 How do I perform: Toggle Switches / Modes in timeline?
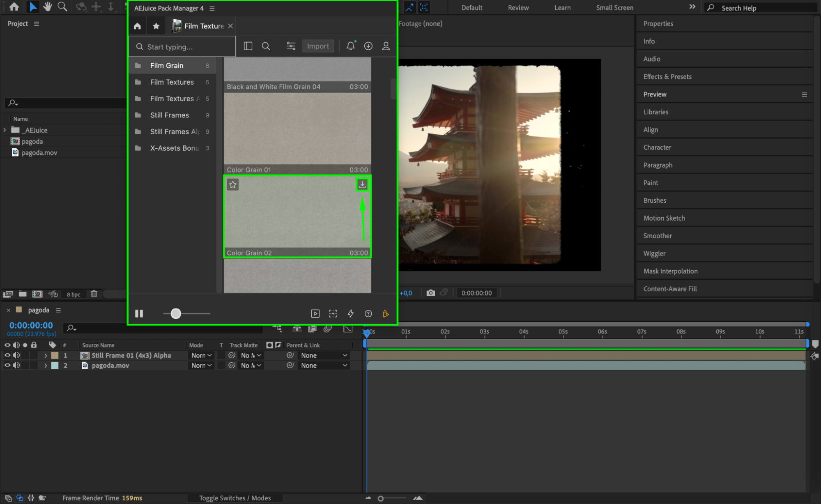click(x=235, y=498)
